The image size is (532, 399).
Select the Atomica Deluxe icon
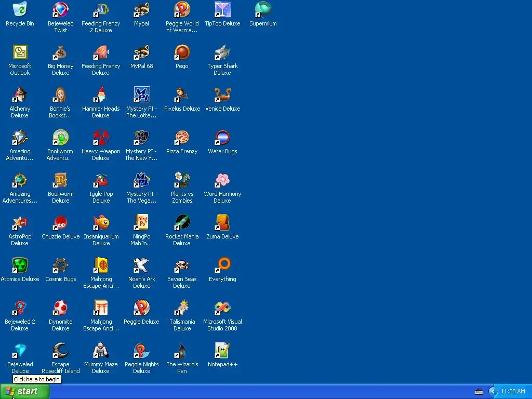20,265
